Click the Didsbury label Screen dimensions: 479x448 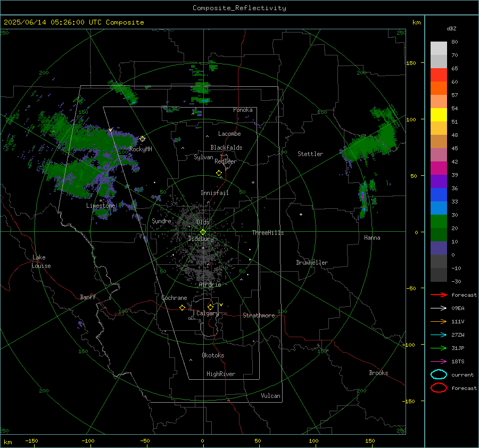point(201,239)
